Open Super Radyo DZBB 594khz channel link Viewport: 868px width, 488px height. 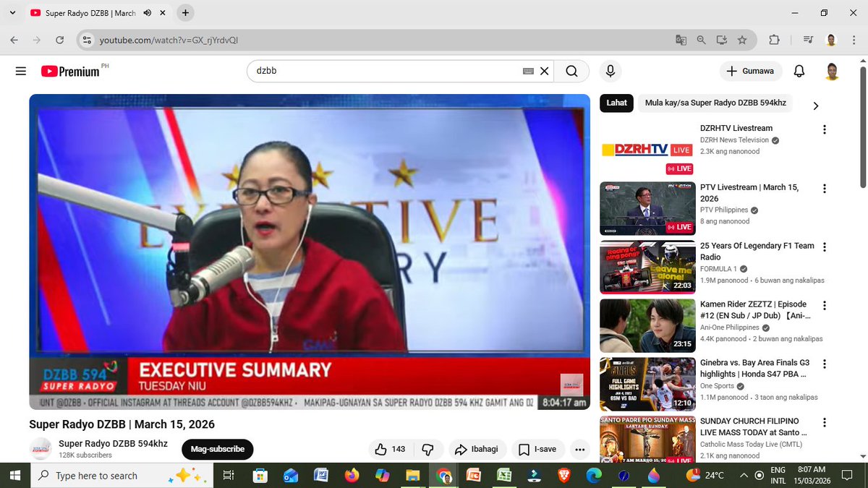114,443
